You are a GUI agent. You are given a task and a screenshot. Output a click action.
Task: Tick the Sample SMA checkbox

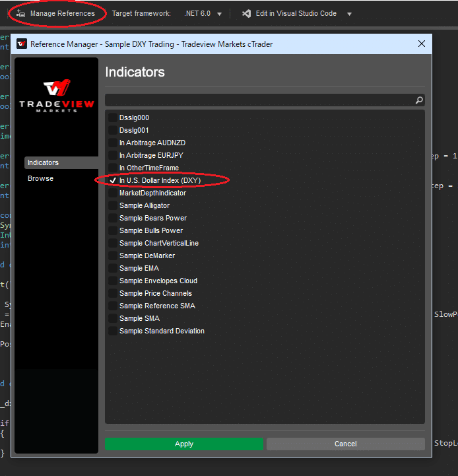click(x=113, y=318)
